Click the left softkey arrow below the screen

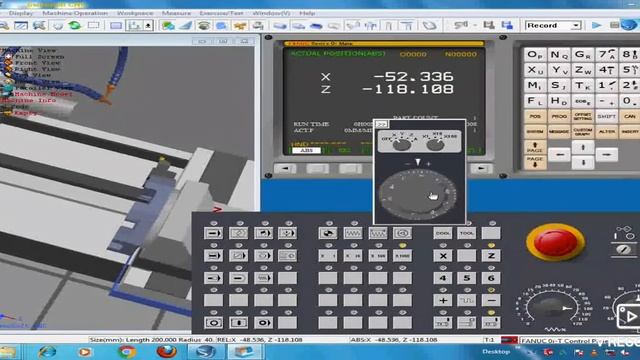pyautogui.click(x=285, y=169)
